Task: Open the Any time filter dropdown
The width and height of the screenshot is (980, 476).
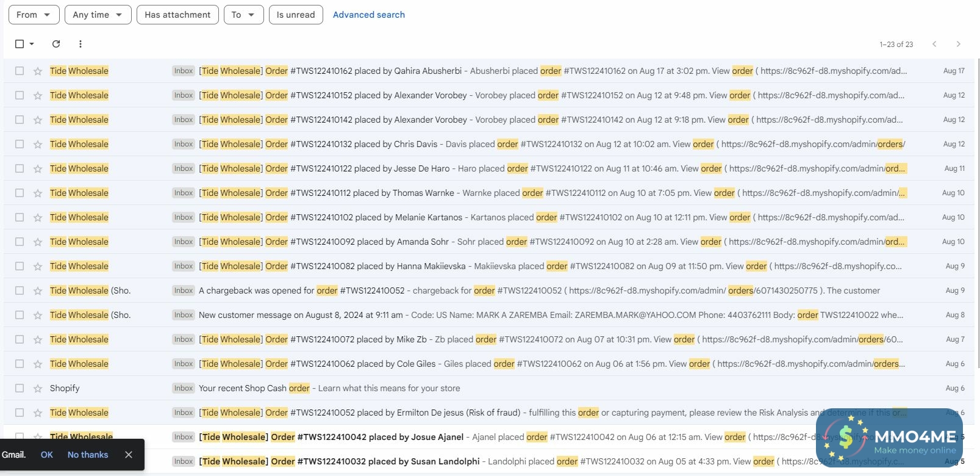Action: click(x=98, y=15)
